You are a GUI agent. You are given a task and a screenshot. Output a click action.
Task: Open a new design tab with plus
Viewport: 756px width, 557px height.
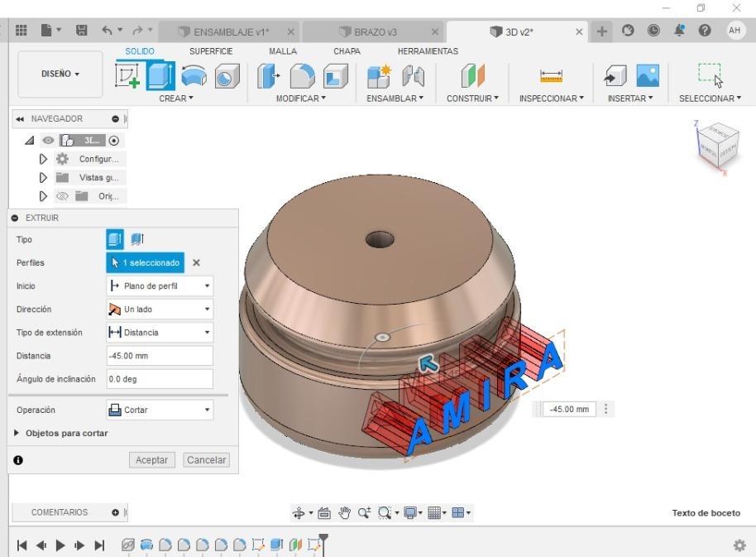[x=601, y=31]
